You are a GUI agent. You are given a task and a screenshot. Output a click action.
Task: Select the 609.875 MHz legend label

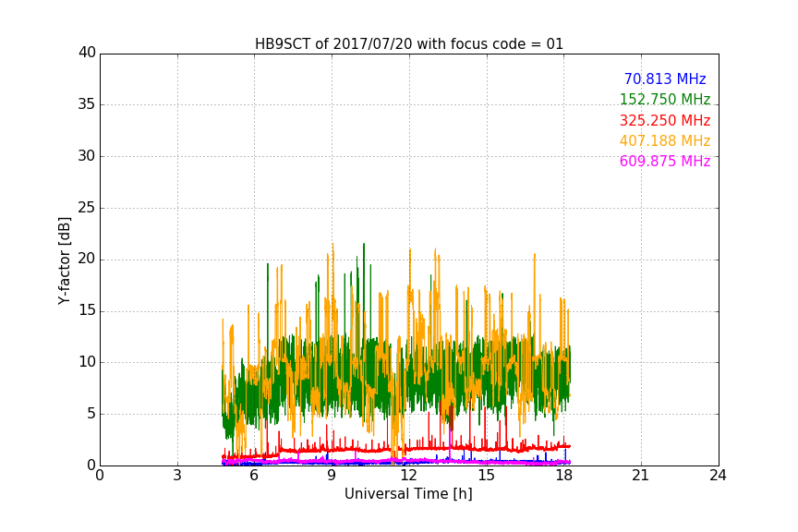tap(665, 161)
